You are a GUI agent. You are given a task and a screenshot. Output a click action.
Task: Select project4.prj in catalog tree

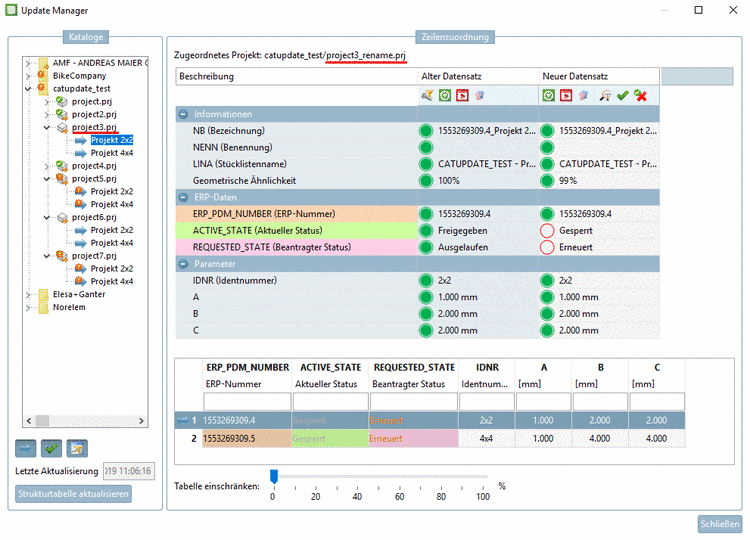tap(94, 166)
